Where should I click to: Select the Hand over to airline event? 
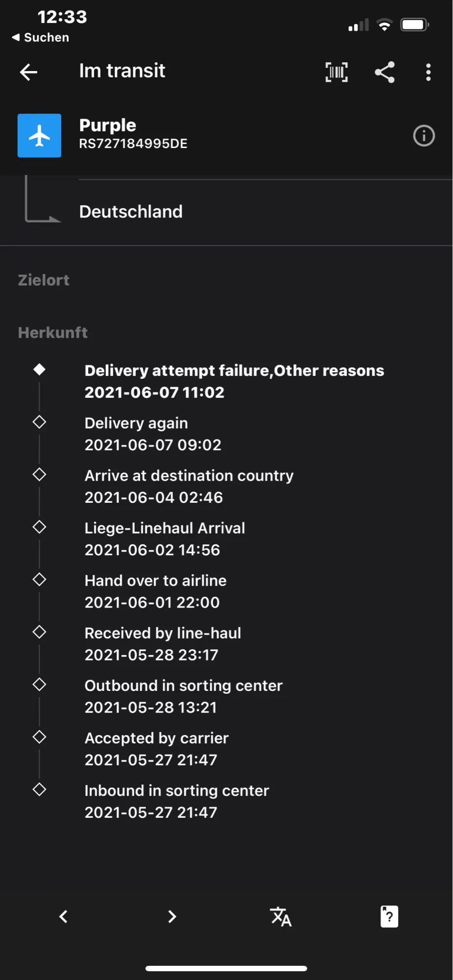click(x=156, y=591)
